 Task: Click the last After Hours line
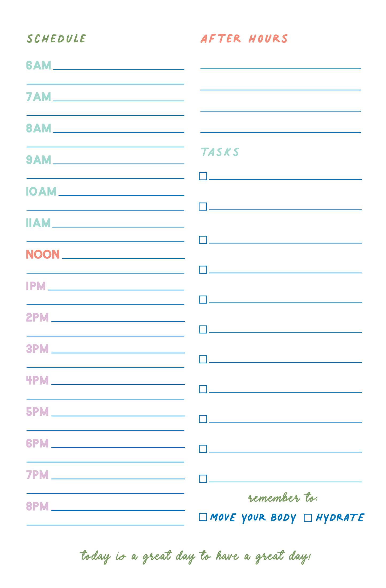coord(280,132)
